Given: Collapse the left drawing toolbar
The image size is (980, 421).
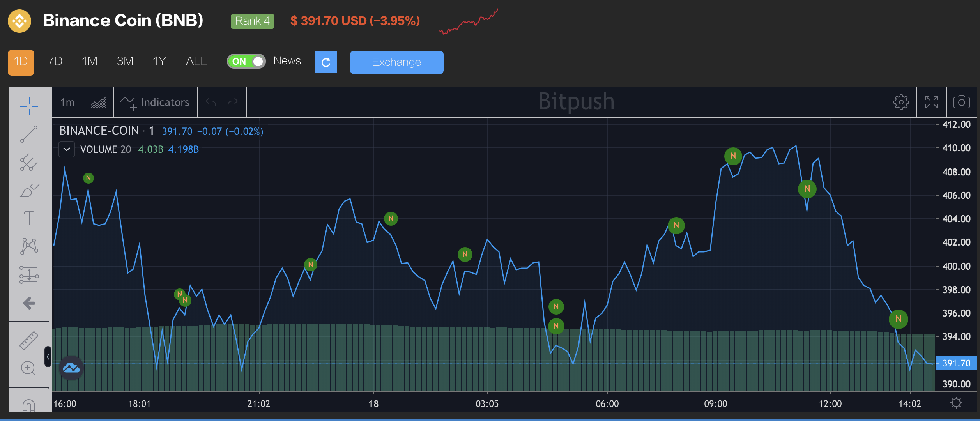Looking at the screenshot, I should pyautogui.click(x=48, y=357).
